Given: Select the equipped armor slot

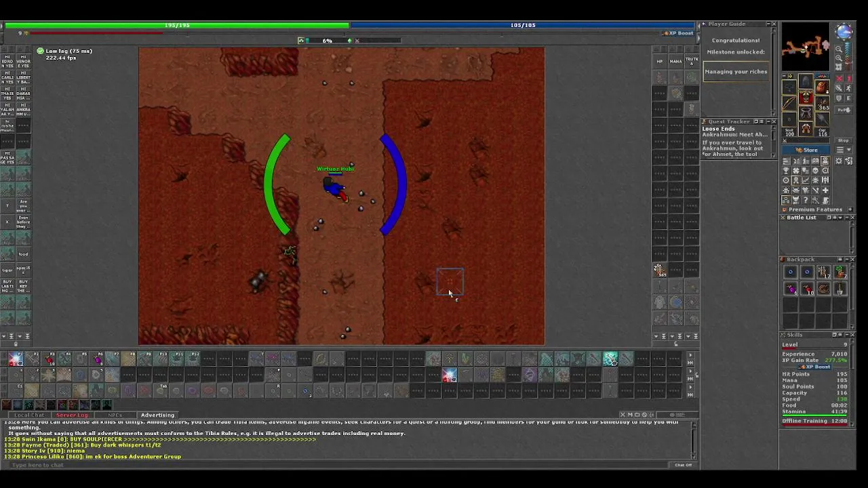Looking at the screenshot, I should [x=806, y=97].
